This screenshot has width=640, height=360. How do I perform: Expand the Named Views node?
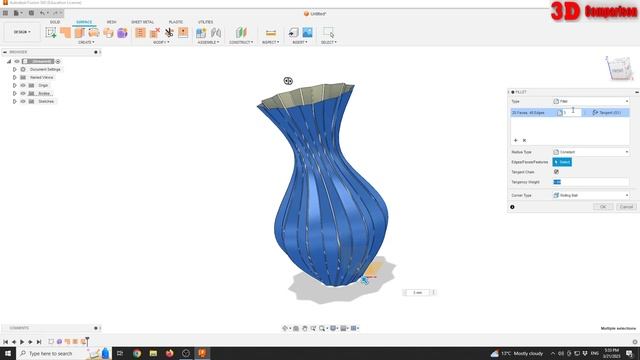point(15,77)
